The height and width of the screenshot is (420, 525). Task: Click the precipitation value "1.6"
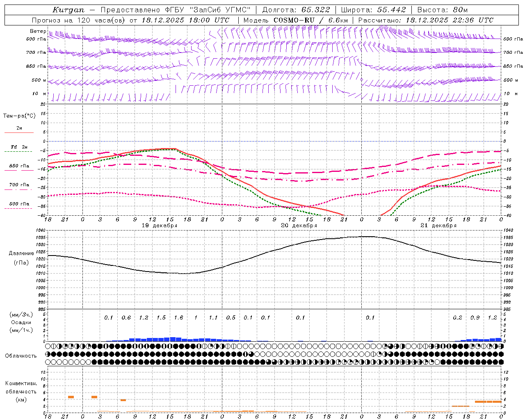click(178, 318)
